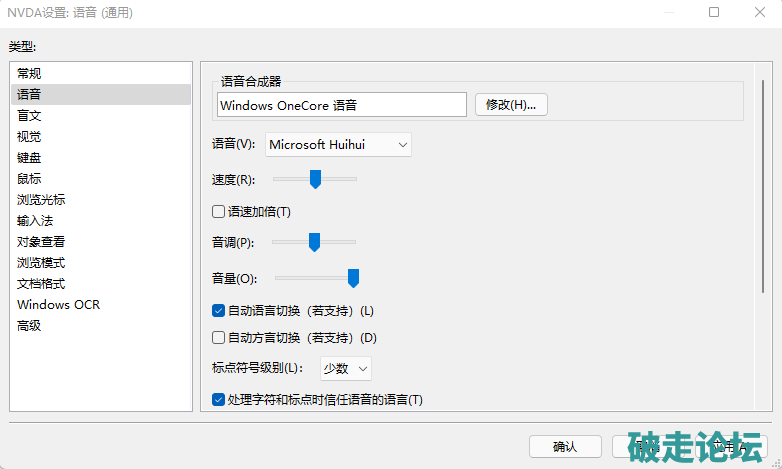This screenshot has height=469, width=782.
Task: Uncheck 自动语言切换 option
Action: pyautogui.click(x=219, y=310)
